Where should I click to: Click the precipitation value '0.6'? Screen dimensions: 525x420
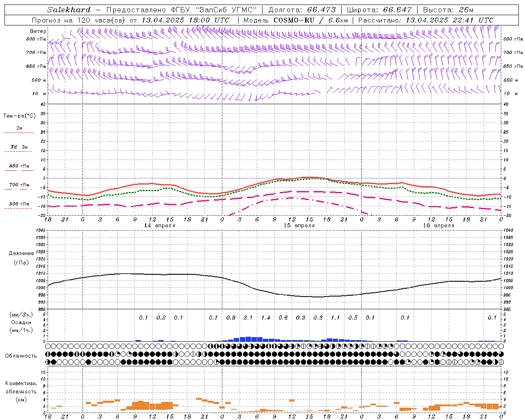pos(283,317)
